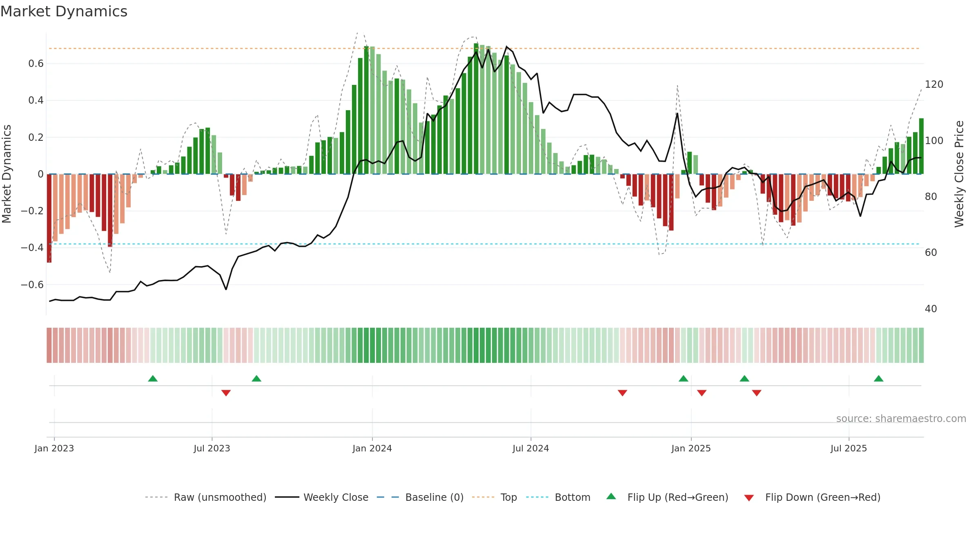
Task: Click the −0.6 left axis tick label
Action: (x=32, y=285)
